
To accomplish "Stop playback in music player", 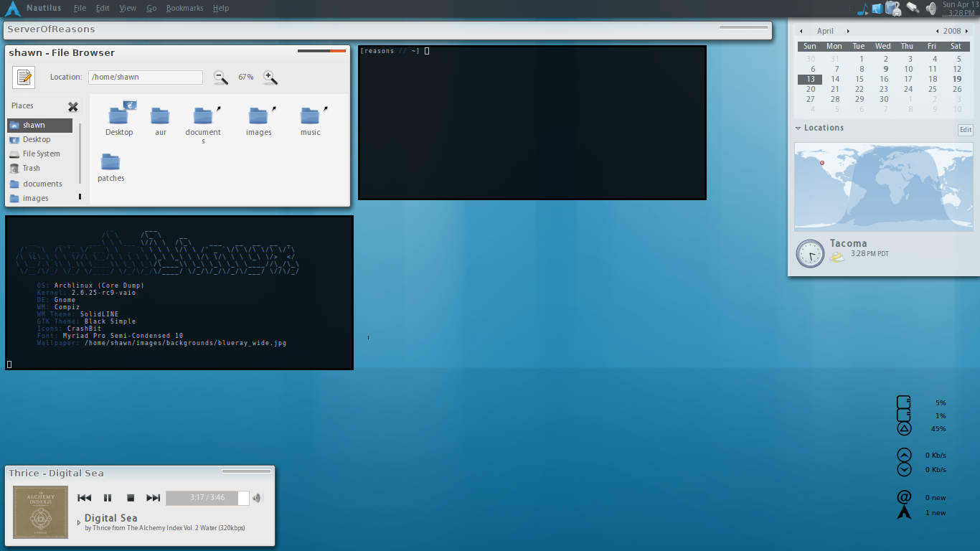I will coord(131,498).
